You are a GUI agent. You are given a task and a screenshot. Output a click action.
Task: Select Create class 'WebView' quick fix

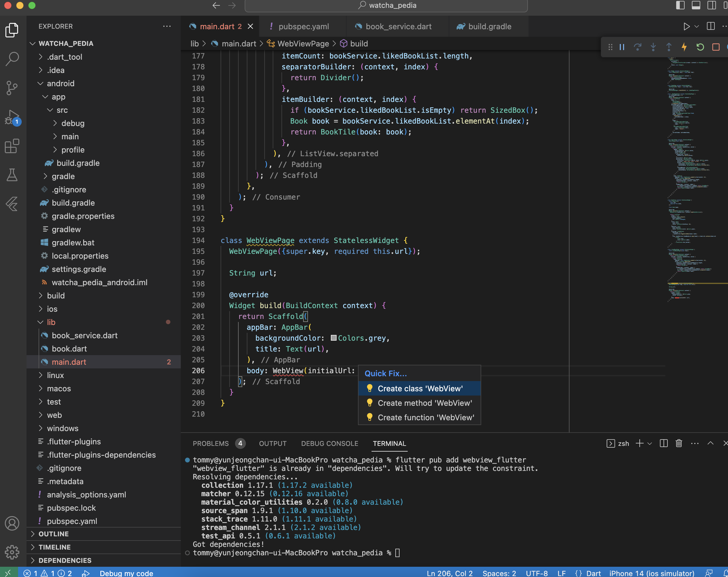pos(419,389)
